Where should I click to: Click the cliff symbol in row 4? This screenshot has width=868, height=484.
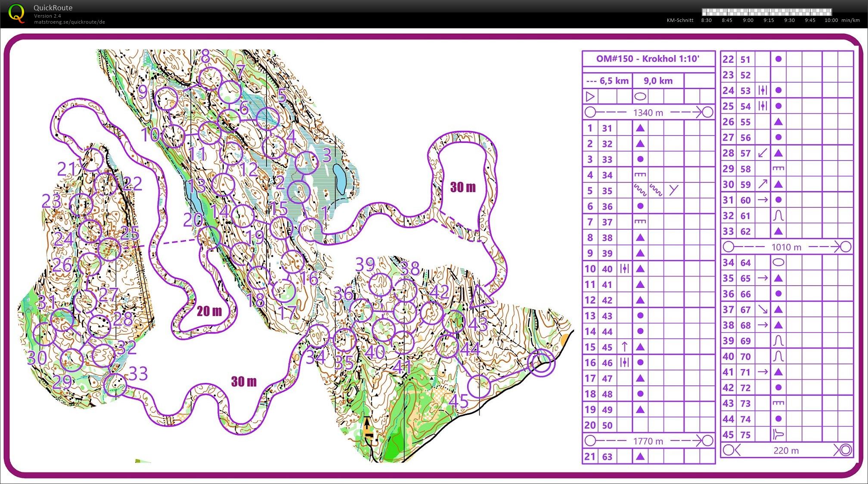coord(640,175)
